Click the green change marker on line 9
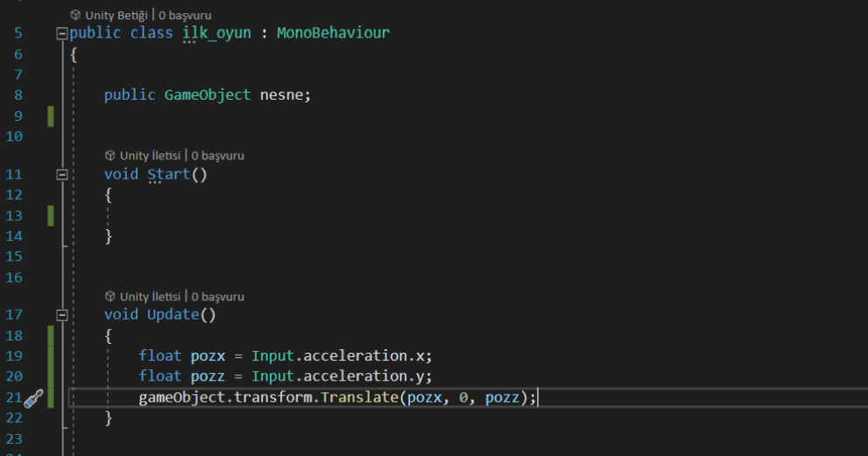868x456 pixels. point(51,116)
